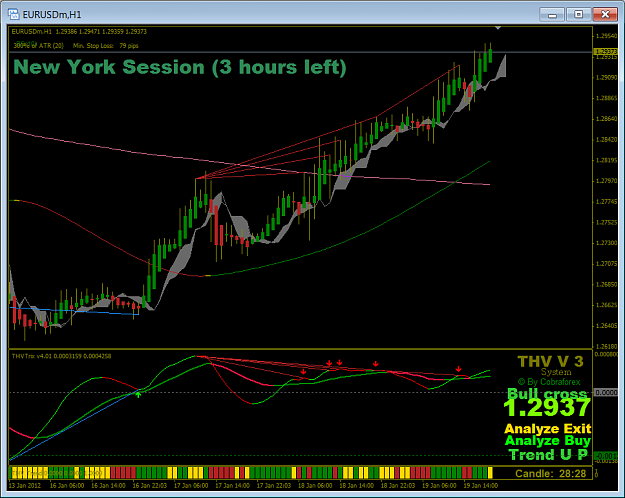Screen dimensions: 625x498
Task: Click the 19 Jan 14:00 time label
Action: tap(480, 486)
